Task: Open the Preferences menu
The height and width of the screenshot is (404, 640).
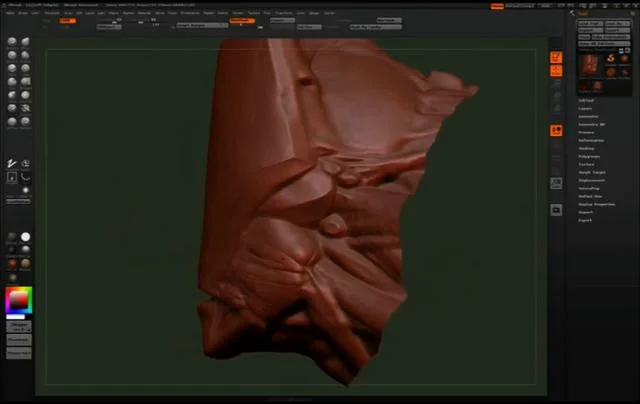Action: pos(190,13)
